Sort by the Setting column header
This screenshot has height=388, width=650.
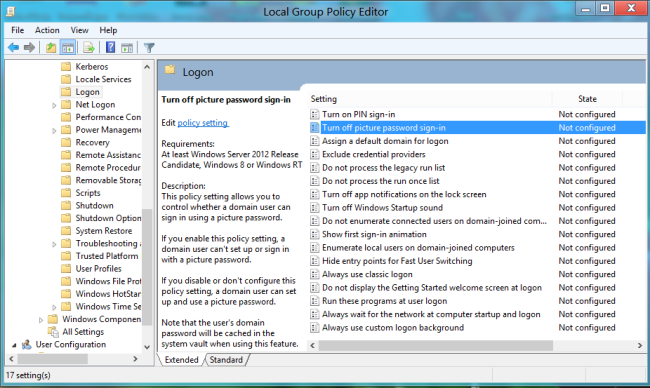pos(431,99)
